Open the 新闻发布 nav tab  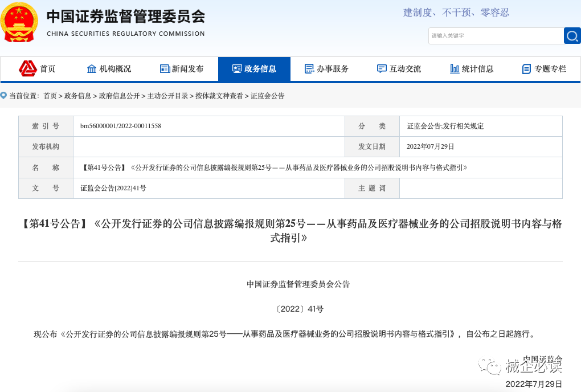point(182,69)
